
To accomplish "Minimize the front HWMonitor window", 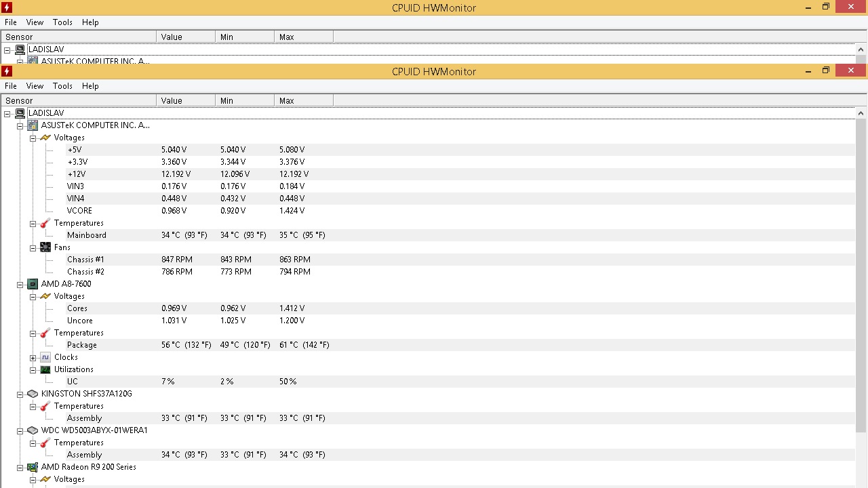I will [808, 70].
